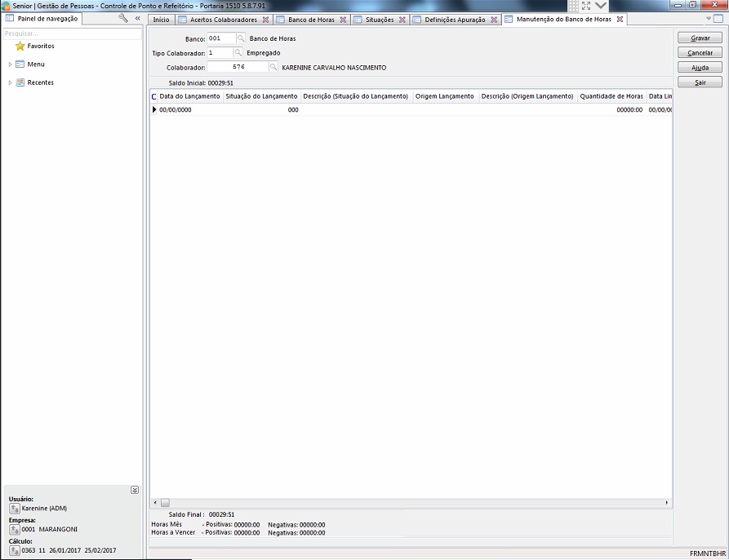Click the wrench icon in navigation panel
729x560 pixels.
123,18
